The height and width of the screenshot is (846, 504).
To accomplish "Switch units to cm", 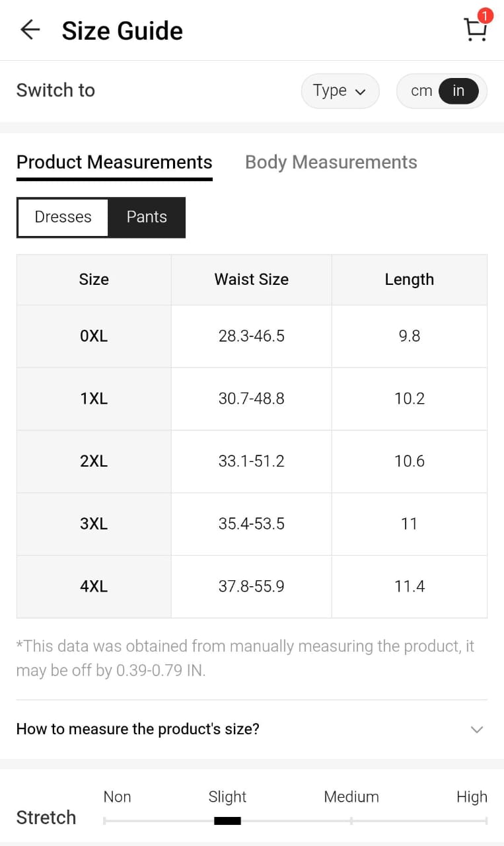I will pyautogui.click(x=421, y=91).
